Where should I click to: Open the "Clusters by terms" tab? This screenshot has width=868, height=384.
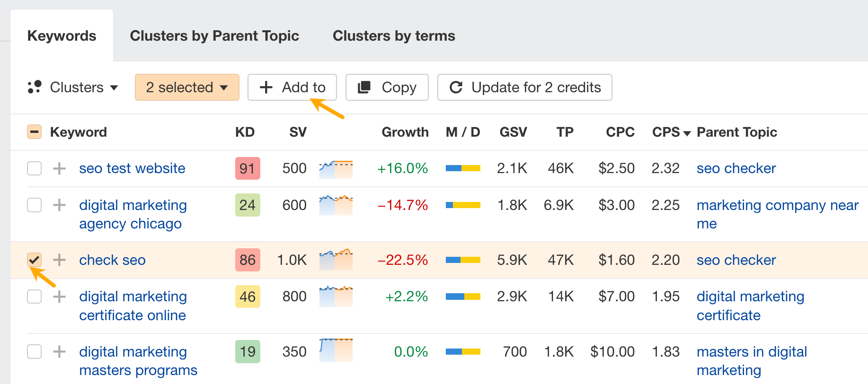(x=394, y=35)
